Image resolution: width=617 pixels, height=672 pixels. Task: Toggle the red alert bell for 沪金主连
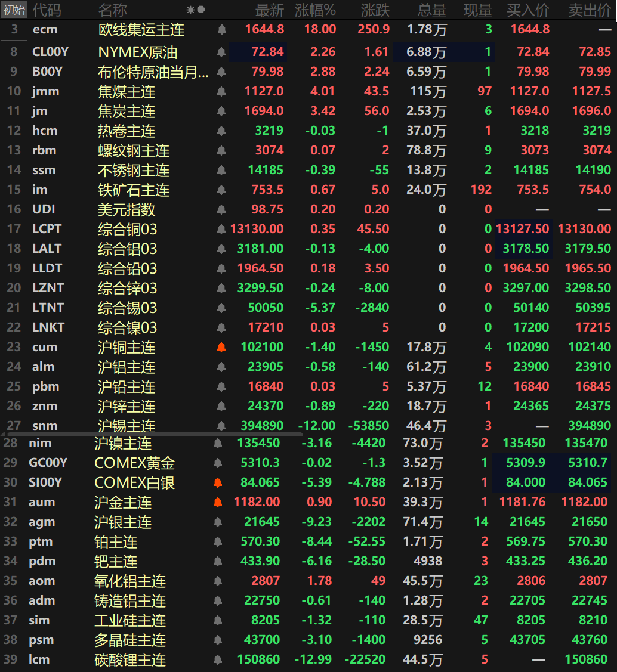pyautogui.click(x=218, y=502)
